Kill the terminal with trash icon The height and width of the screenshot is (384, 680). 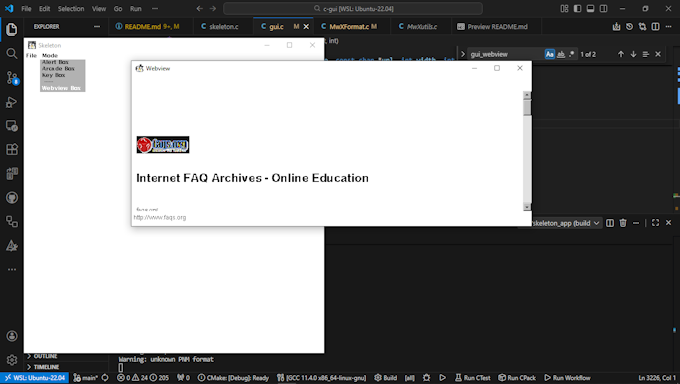point(623,223)
